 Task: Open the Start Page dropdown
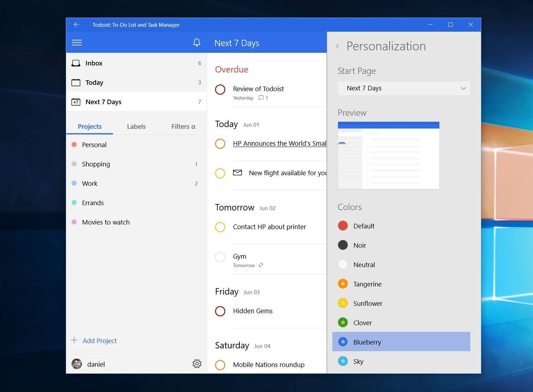(x=404, y=88)
